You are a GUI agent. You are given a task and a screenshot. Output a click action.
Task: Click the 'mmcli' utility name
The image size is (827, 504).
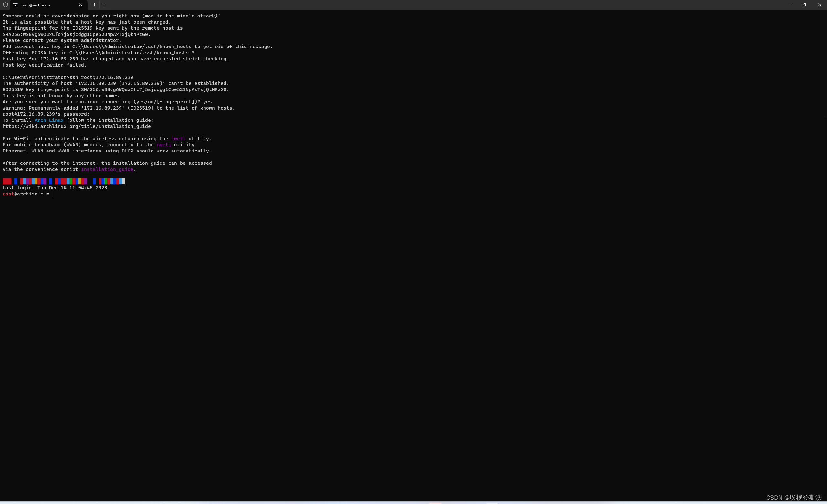[164, 145]
